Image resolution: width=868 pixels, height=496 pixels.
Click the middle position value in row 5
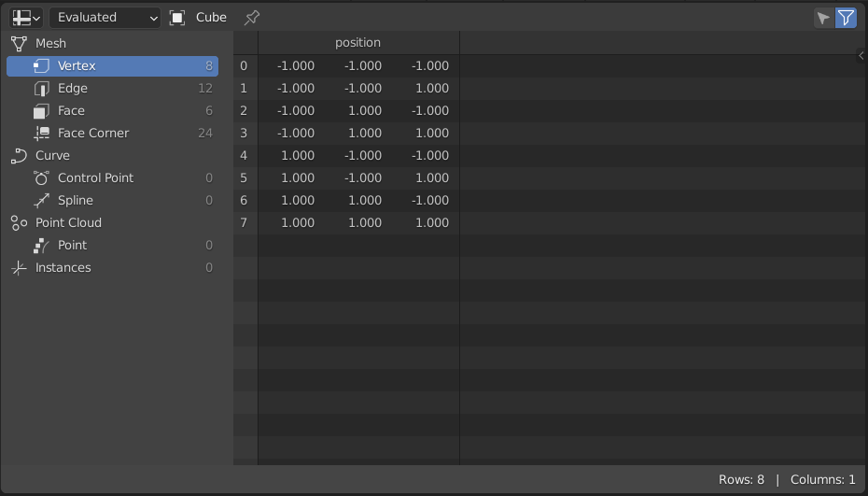point(362,177)
